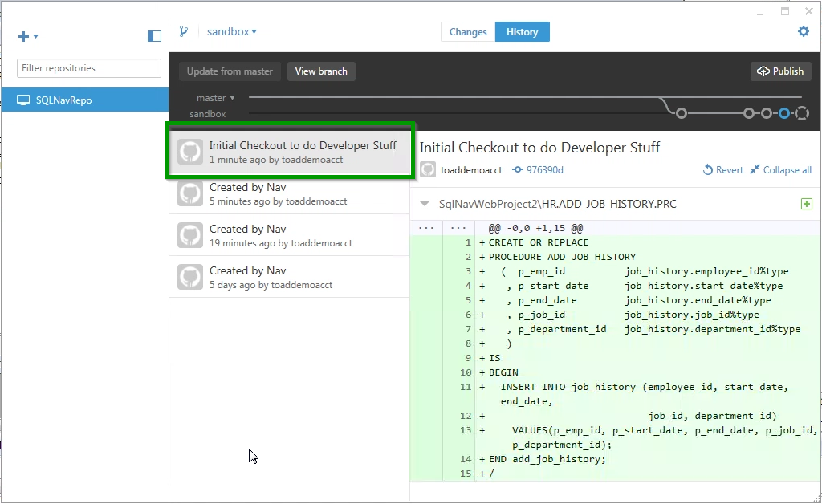Minimize the GitHub Desktop window
This screenshot has height=504, width=822.
coord(760,12)
